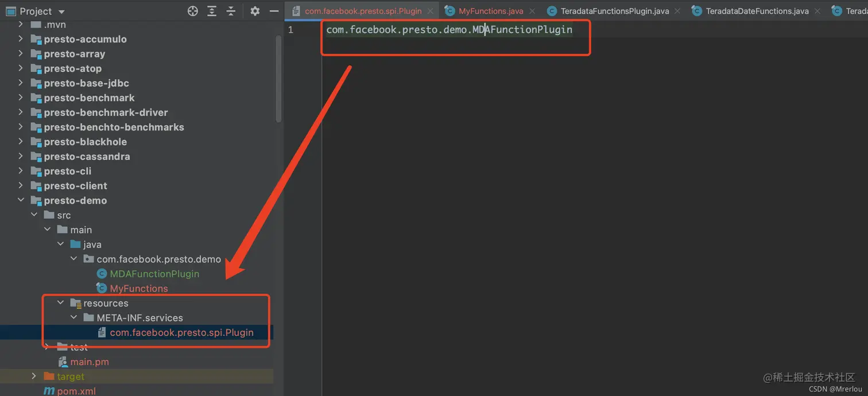Select the presto-demo module row
Viewport: 868px width, 396px height.
pyautogui.click(x=137, y=200)
